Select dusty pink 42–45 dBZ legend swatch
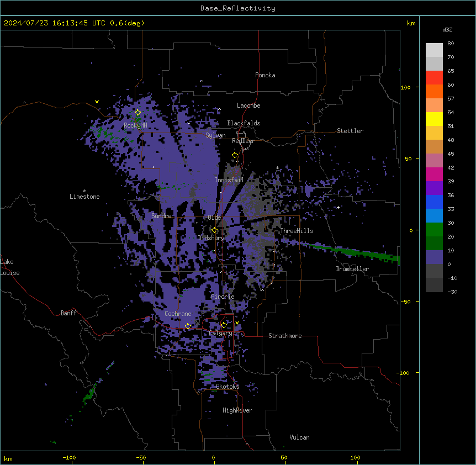Image resolution: width=476 pixels, height=465 pixels. click(x=434, y=160)
